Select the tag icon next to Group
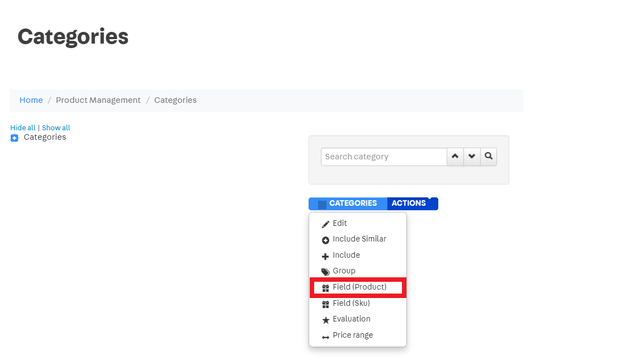Image resolution: width=644 pixels, height=364 pixels. 326,271
